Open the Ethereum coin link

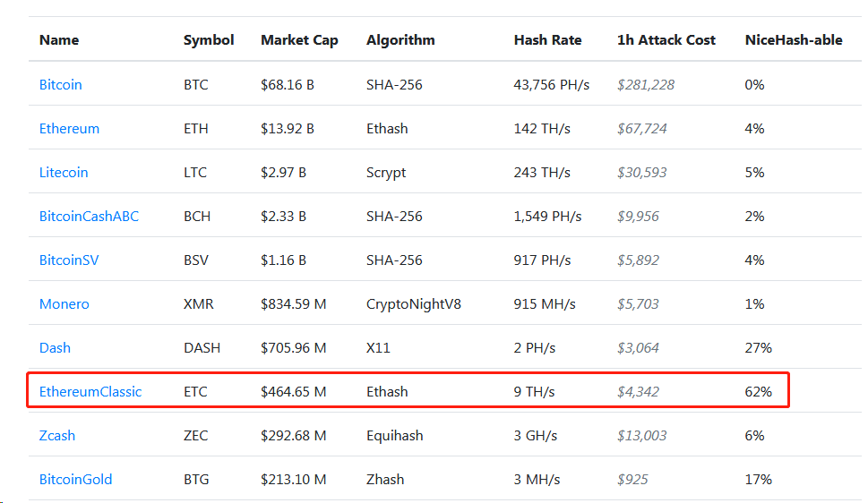coord(69,128)
